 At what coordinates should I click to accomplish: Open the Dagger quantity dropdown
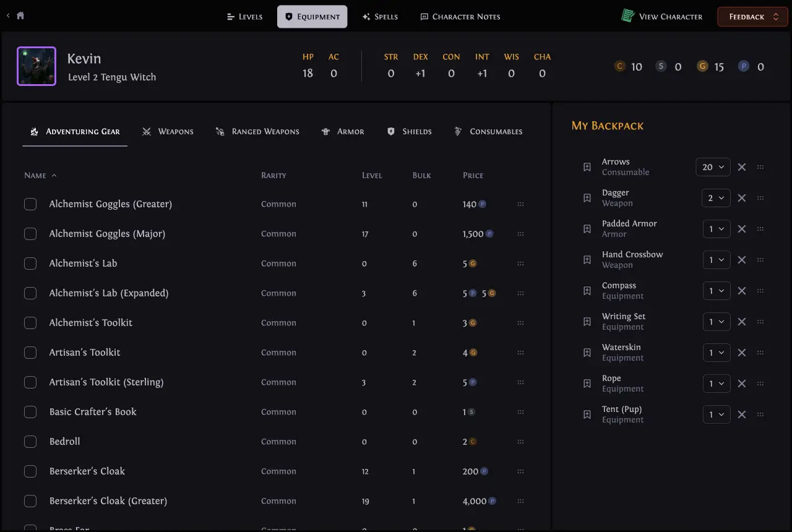pyautogui.click(x=716, y=198)
